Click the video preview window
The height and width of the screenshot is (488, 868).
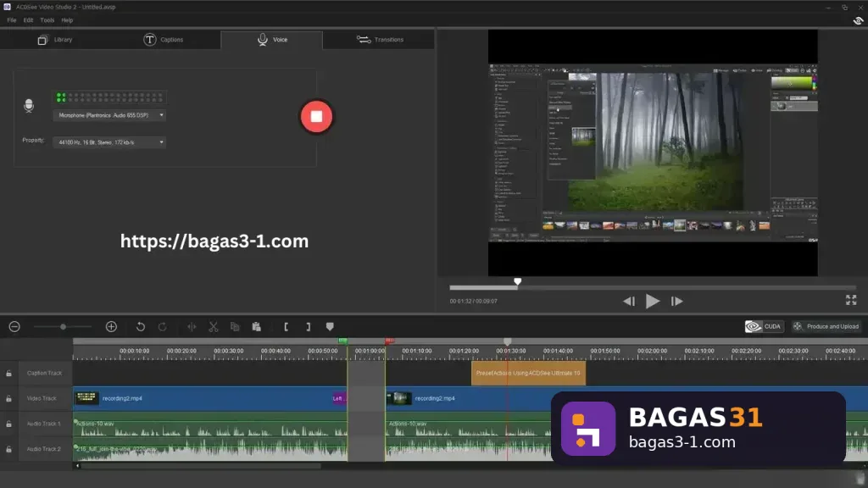[x=652, y=152]
